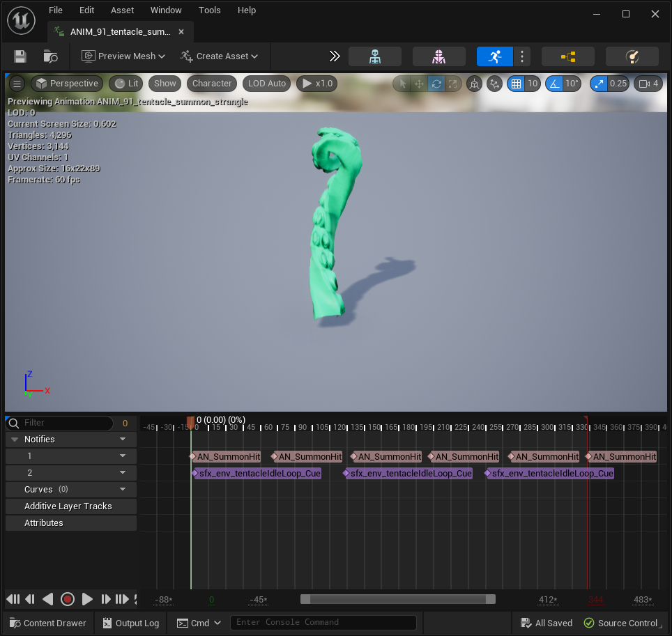The image size is (672, 636).
Task: Toggle world/local coordinate system
Action: (x=475, y=84)
